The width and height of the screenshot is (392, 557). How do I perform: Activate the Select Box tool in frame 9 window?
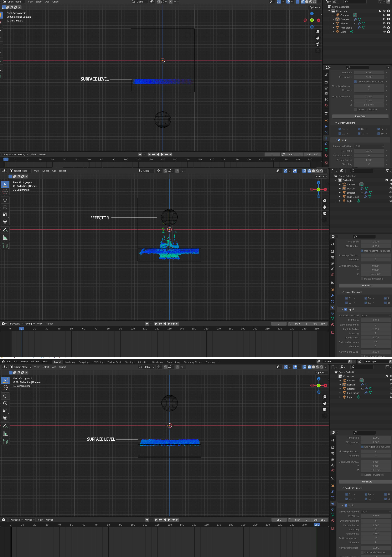[5, 184]
